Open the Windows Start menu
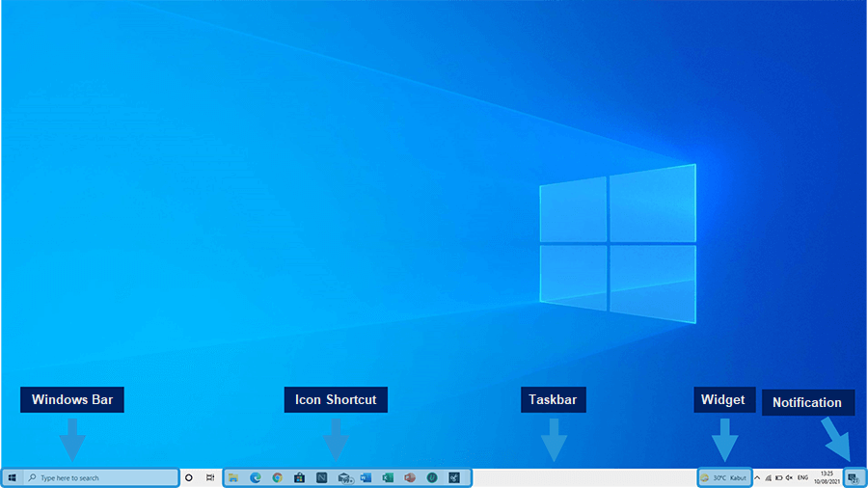868x488 pixels. (13, 478)
